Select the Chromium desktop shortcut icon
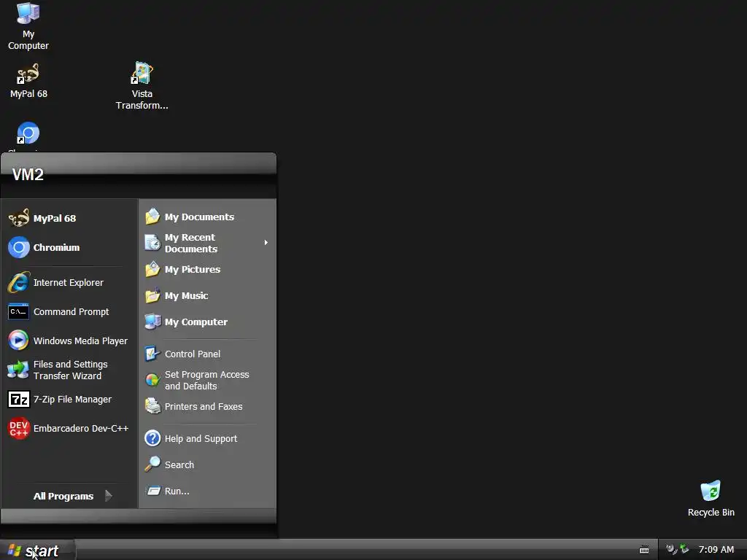Image resolution: width=747 pixels, height=560 pixels. (x=28, y=133)
